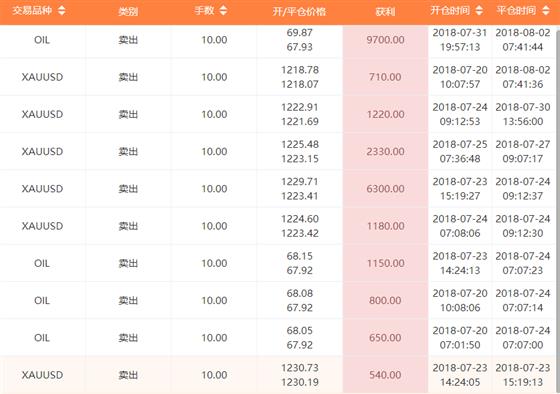Screen dimensions: 560x394
Task: Click the 开仓时间 header label
Action: click(x=450, y=10)
